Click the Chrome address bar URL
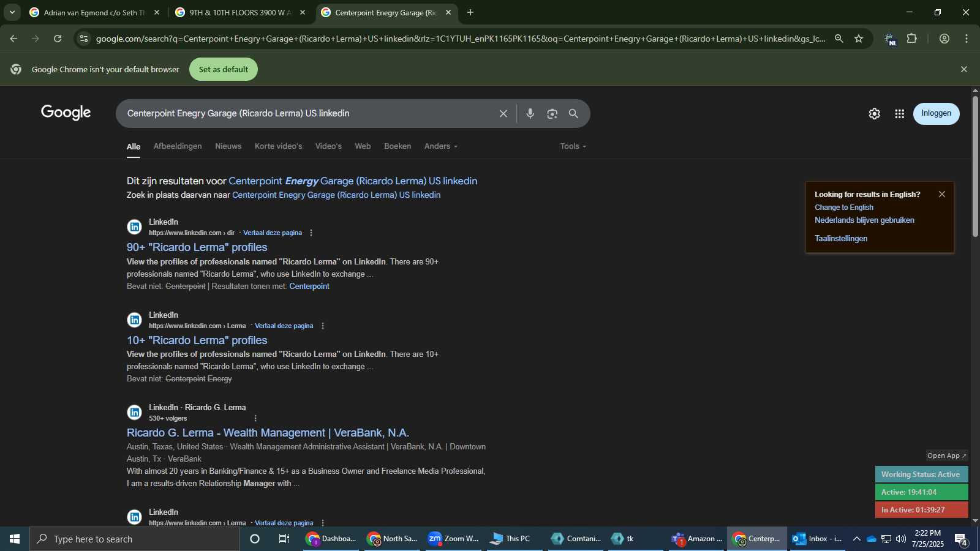The width and height of the screenshot is (980, 551). coord(459,39)
